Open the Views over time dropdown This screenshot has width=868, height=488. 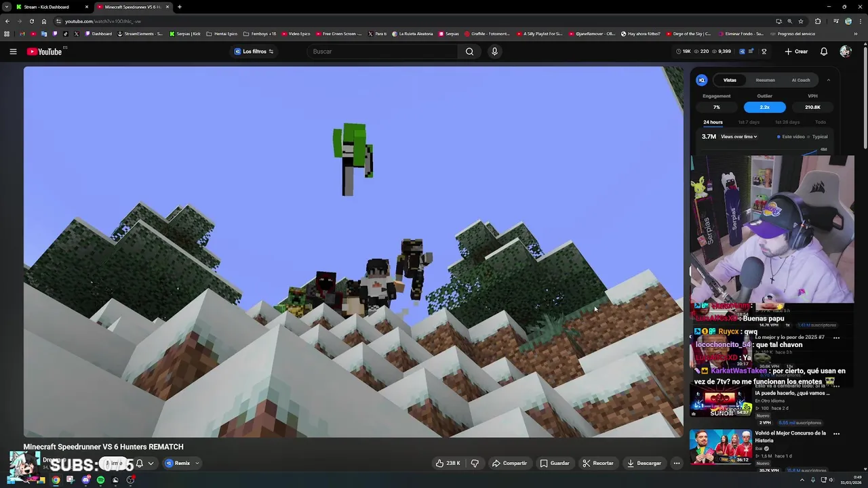pyautogui.click(x=739, y=137)
